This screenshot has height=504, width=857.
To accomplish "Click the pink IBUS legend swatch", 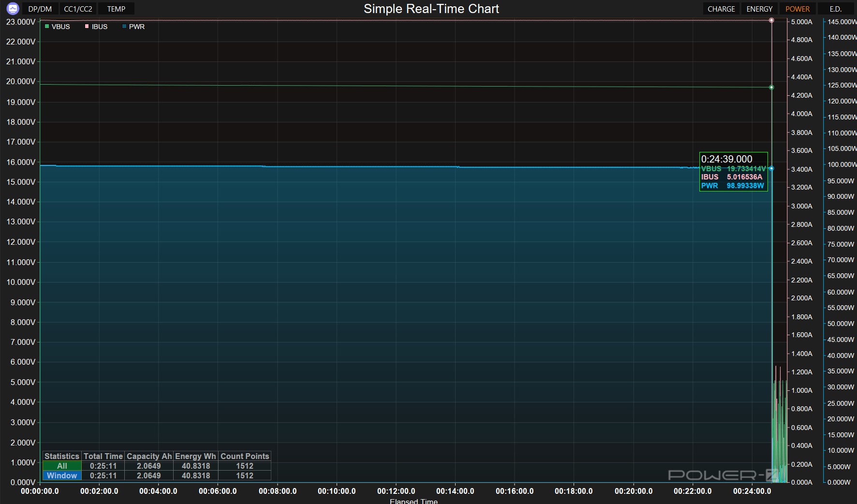I will (87, 27).
